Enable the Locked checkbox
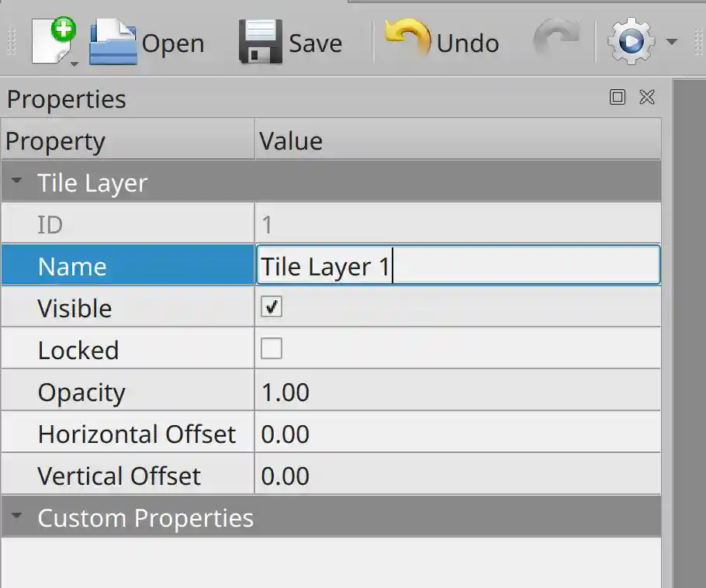The width and height of the screenshot is (706, 588). [x=272, y=348]
